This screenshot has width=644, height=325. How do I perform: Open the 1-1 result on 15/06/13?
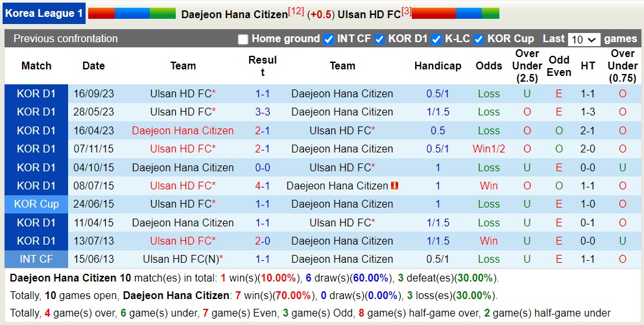click(x=263, y=259)
